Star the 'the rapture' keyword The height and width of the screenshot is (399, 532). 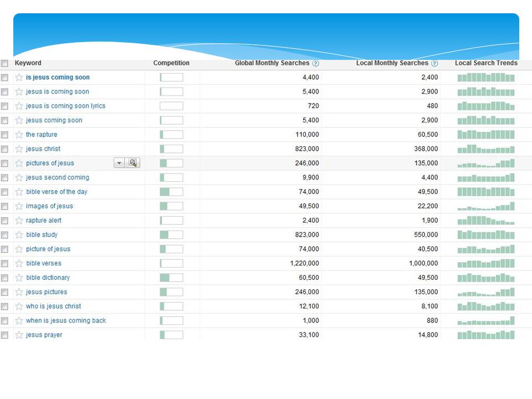click(x=19, y=135)
